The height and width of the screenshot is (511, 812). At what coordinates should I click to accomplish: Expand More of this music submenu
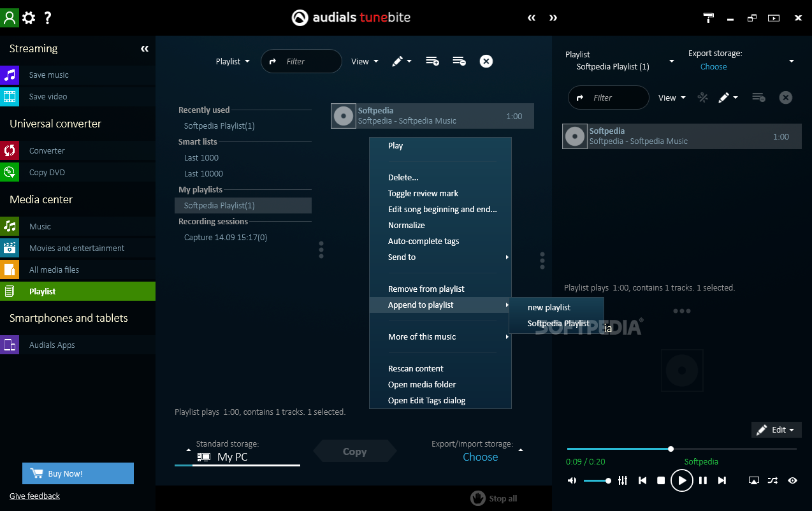[440, 337]
